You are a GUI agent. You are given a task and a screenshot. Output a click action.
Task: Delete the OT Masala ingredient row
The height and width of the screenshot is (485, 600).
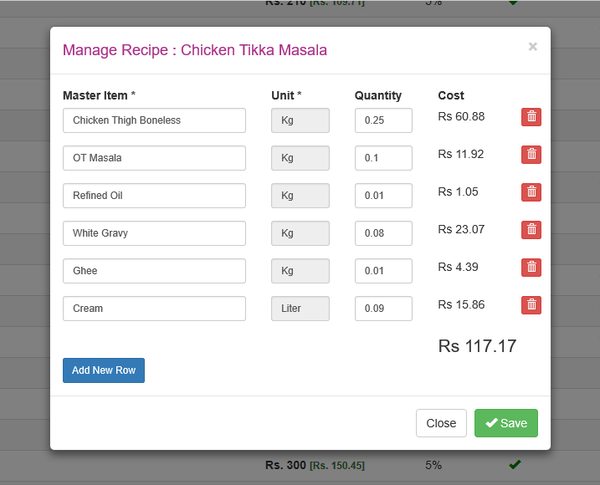[531, 155]
